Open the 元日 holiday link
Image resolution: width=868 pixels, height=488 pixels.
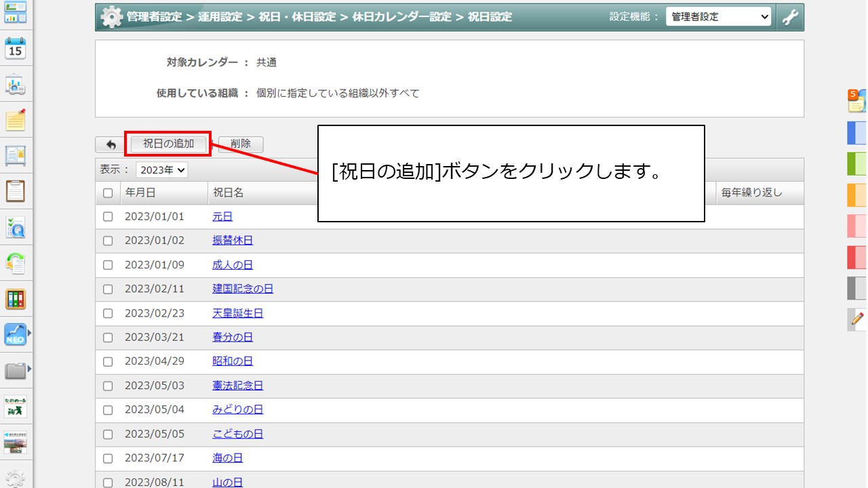click(222, 217)
